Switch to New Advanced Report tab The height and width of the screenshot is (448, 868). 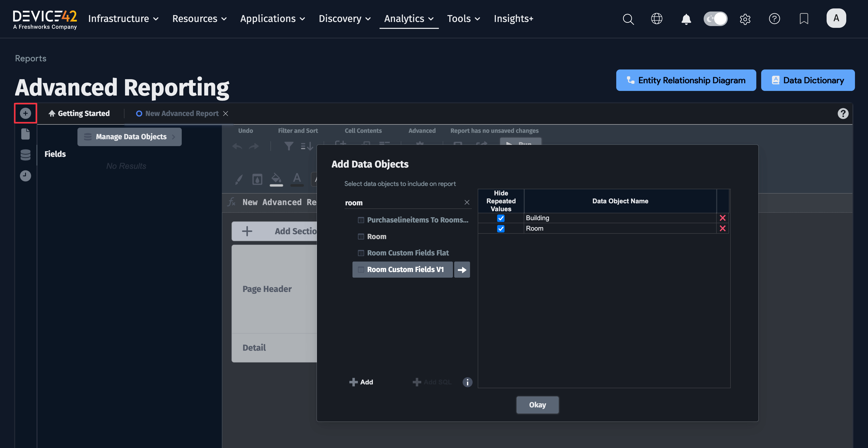[x=177, y=113]
